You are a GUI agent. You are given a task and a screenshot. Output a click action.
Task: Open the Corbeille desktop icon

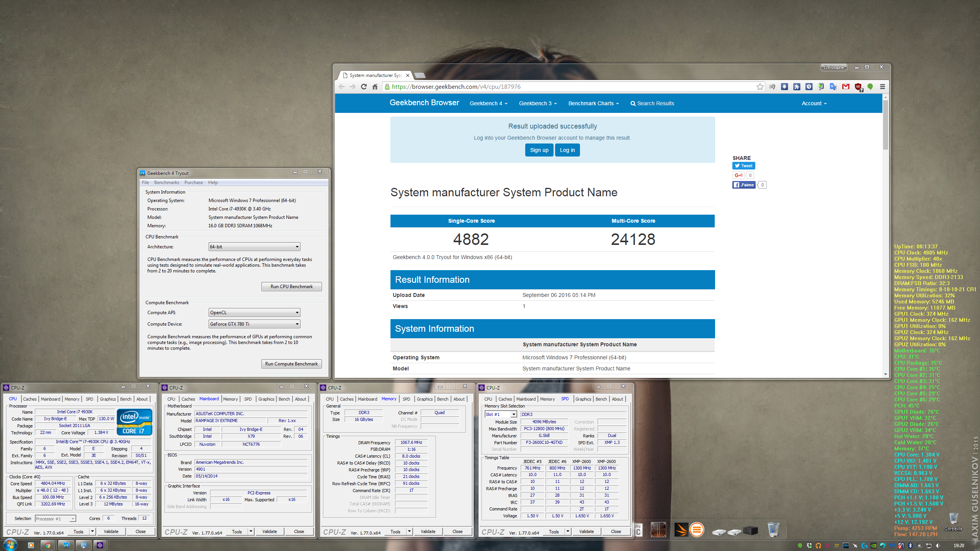pos(953,522)
